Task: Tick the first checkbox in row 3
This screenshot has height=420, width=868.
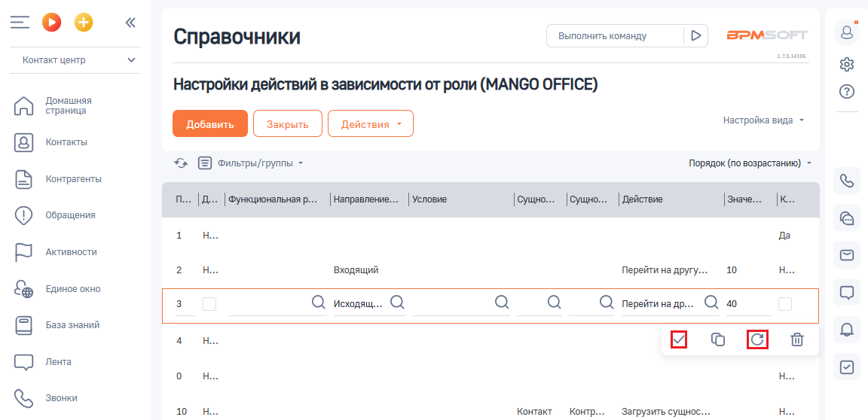Action: pyautogui.click(x=209, y=304)
